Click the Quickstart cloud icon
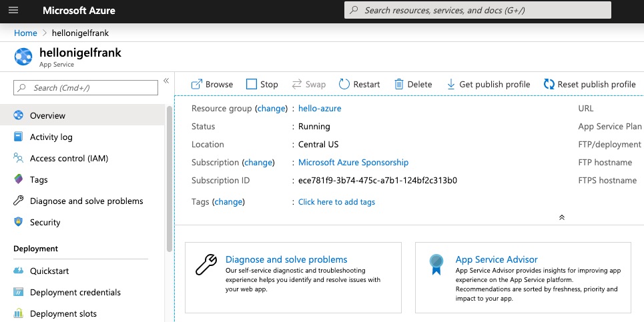Image resolution: width=644 pixels, height=322 pixels. (19, 270)
